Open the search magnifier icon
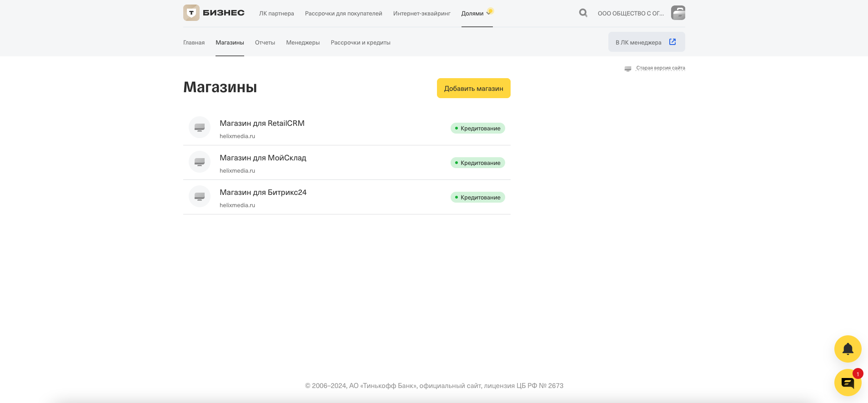The height and width of the screenshot is (403, 868). tap(583, 13)
